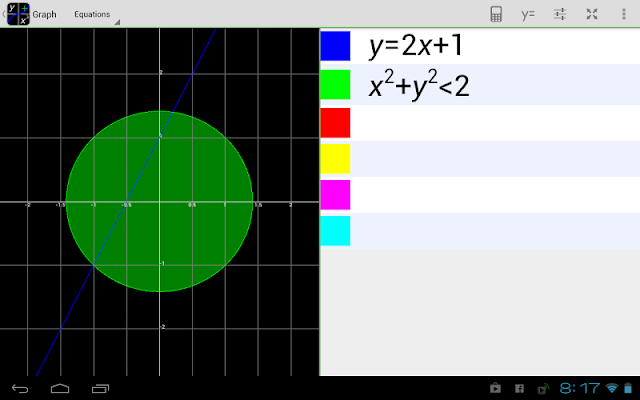Select the magenta color swatch

(x=335, y=195)
